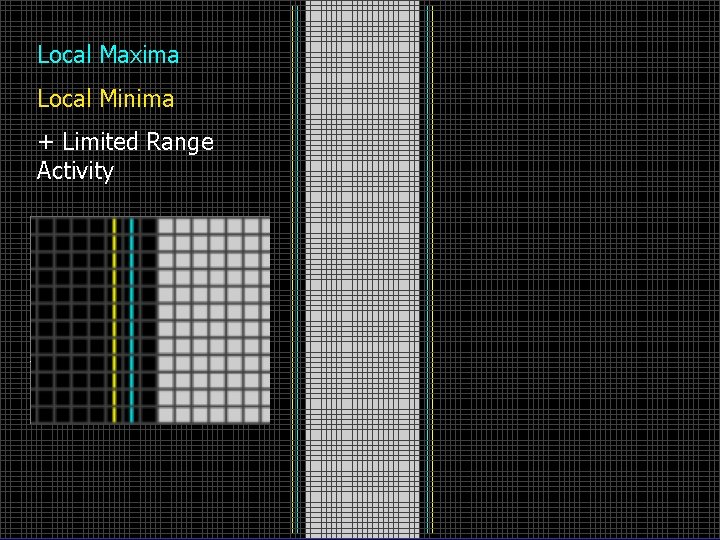Click the word "Maxima" in cyan
Screen dimensions: 720x540
[139, 55]
